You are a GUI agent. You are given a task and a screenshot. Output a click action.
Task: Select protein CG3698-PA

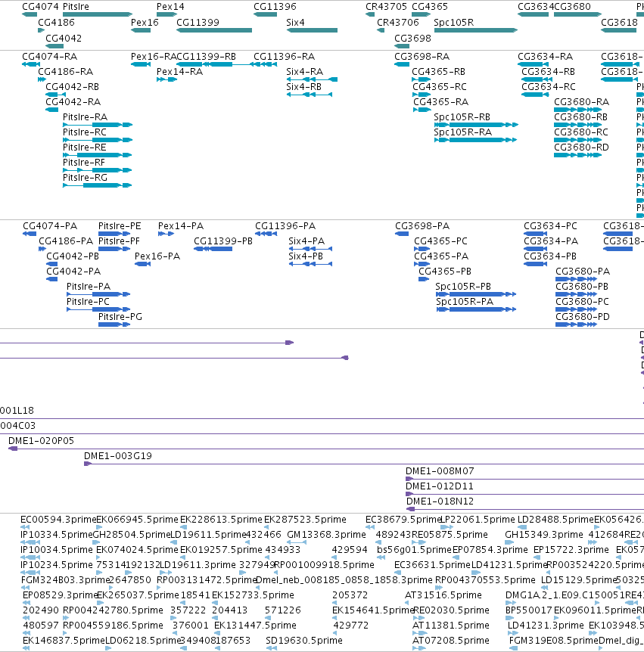coord(402,234)
